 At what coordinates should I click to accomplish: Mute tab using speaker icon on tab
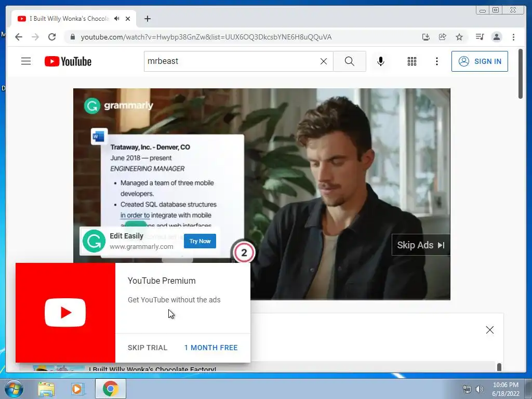tap(117, 19)
